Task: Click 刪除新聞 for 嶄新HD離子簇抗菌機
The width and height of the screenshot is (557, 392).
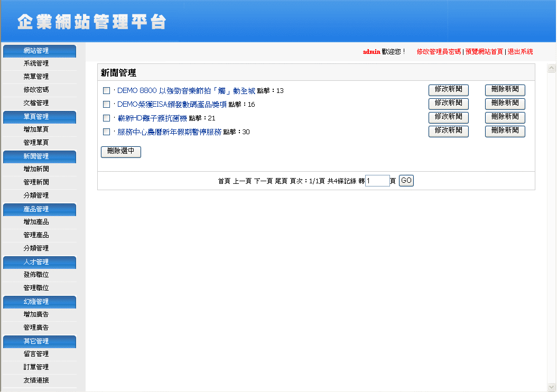Action: (505, 117)
